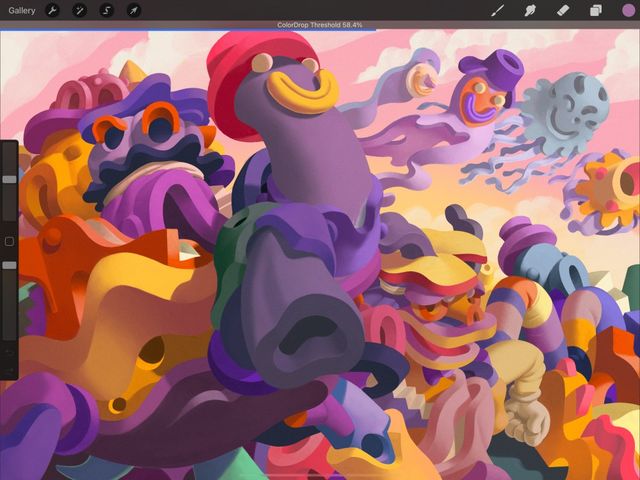
Task: Activate the Selection S-shaped tool
Action: point(107,11)
